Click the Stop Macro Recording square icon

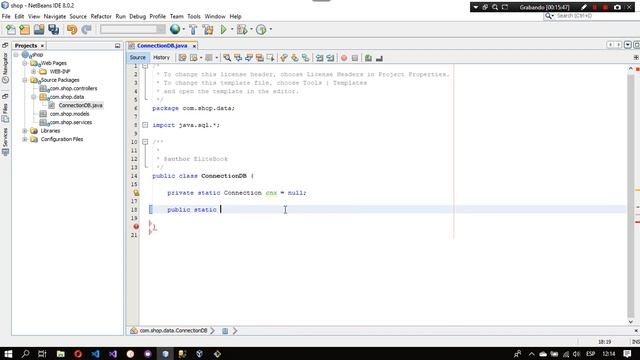tap(355, 58)
